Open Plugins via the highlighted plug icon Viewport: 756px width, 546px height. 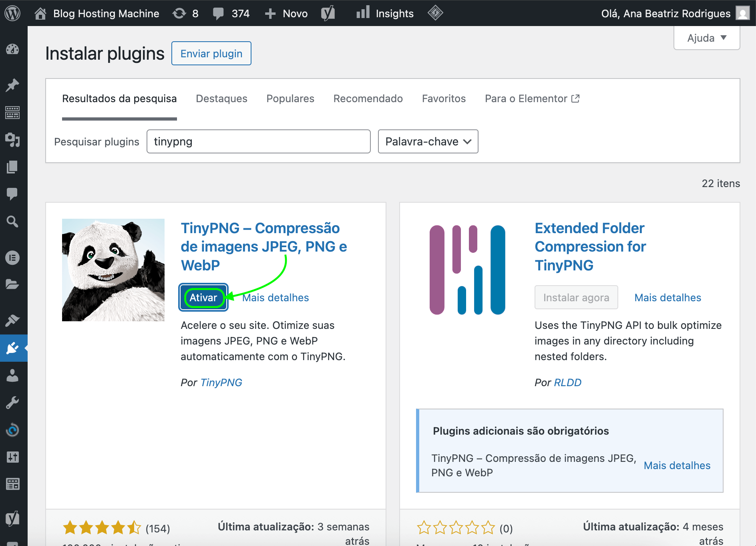[x=12, y=348]
